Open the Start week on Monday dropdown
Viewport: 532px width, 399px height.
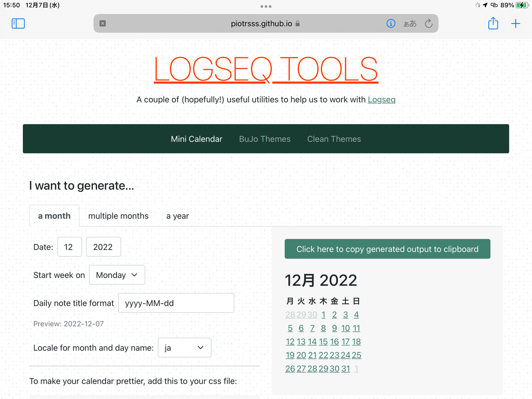coord(117,275)
